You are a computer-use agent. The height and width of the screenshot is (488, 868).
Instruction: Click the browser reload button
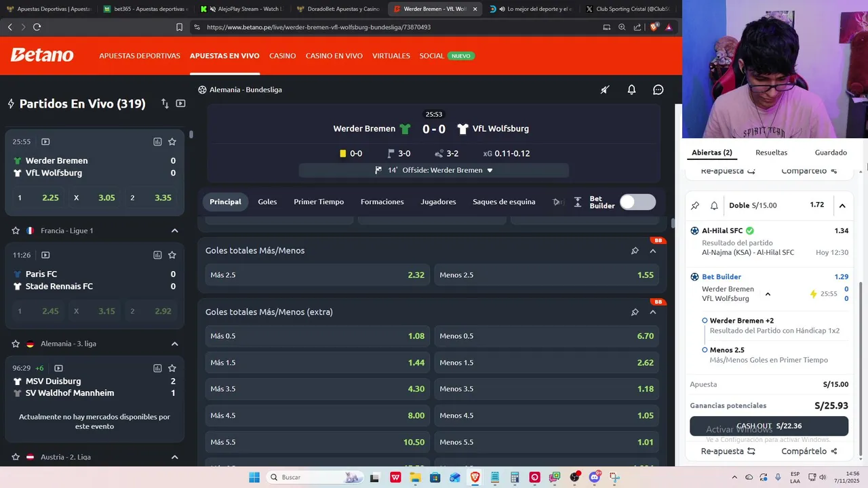click(37, 27)
